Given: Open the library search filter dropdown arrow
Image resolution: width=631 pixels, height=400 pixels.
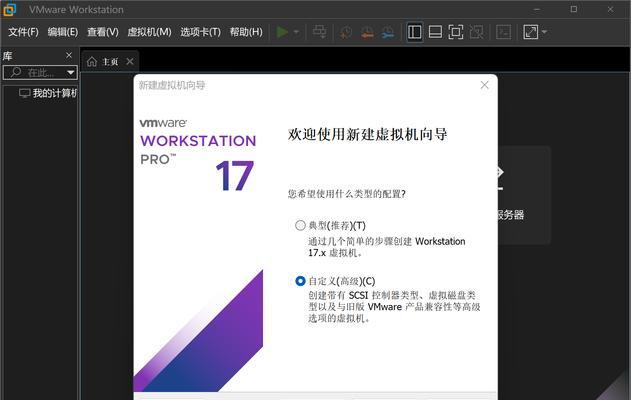Looking at the screenshot, I should [70, 72].
